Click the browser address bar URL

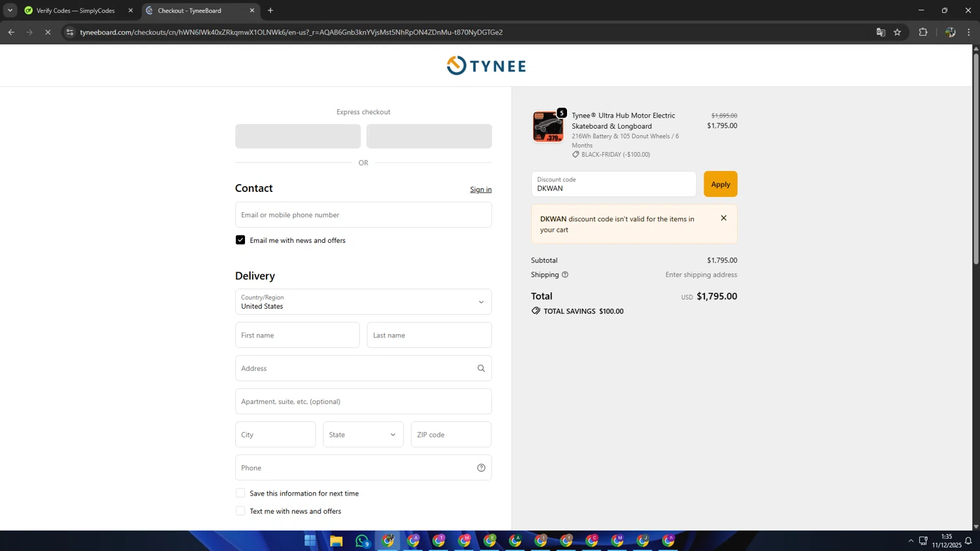pos(291,32)
